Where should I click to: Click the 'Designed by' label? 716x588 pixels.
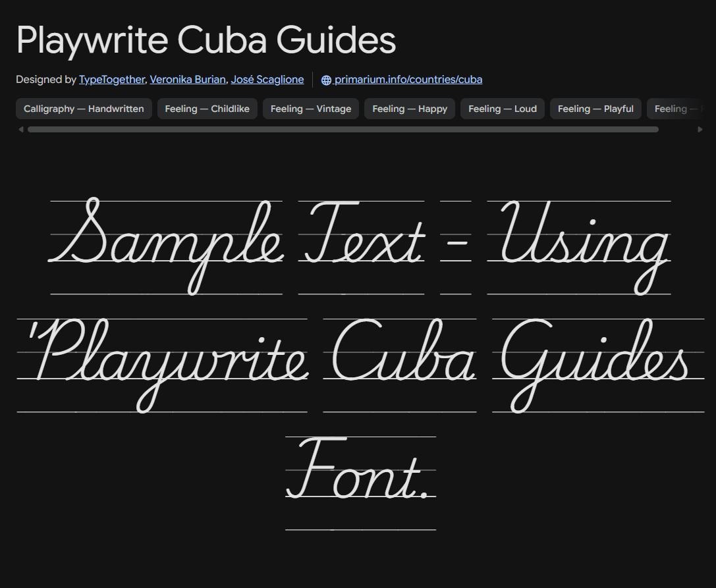click(x=46, y=80)
